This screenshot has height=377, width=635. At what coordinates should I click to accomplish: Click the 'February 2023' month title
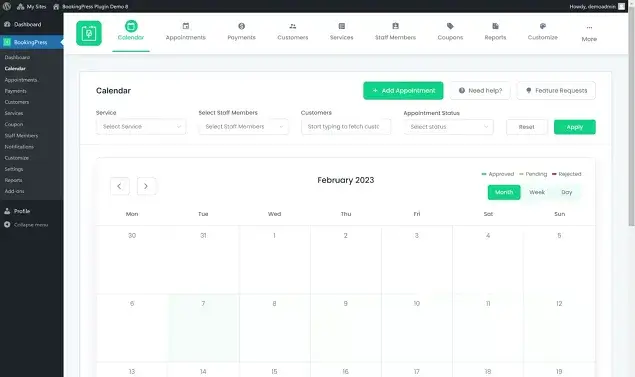(x=345, y=180)
